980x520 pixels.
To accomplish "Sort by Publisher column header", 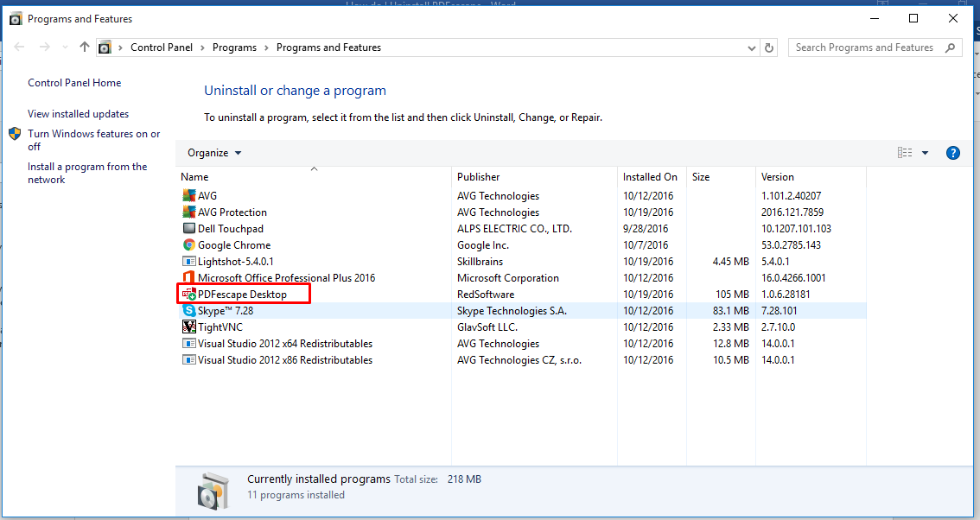I will (534, 177).
